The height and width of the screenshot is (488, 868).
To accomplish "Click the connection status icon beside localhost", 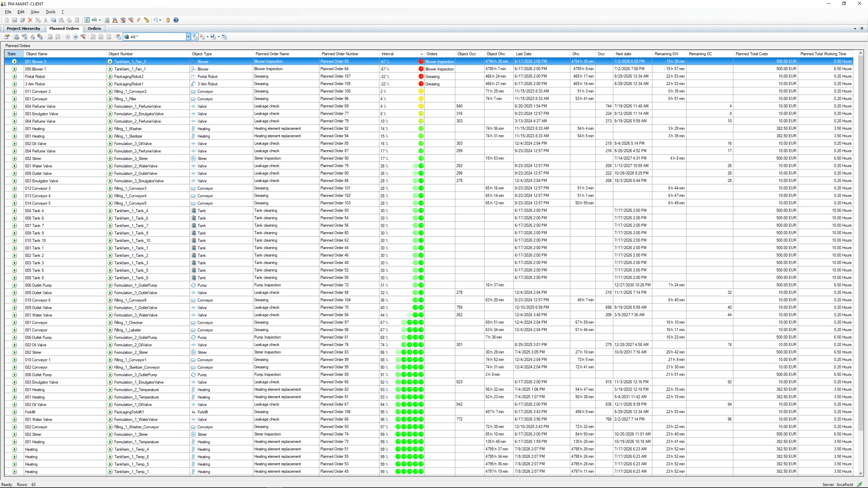I will click(x=859, y=484).
